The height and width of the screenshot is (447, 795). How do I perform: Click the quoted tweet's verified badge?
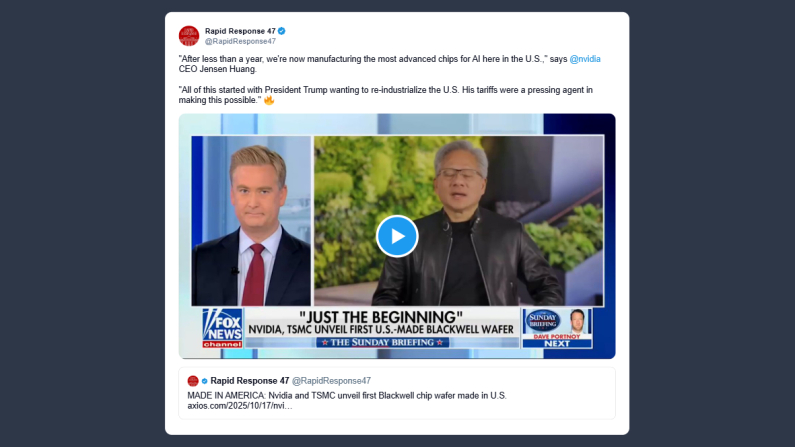(x=204, y=381)
